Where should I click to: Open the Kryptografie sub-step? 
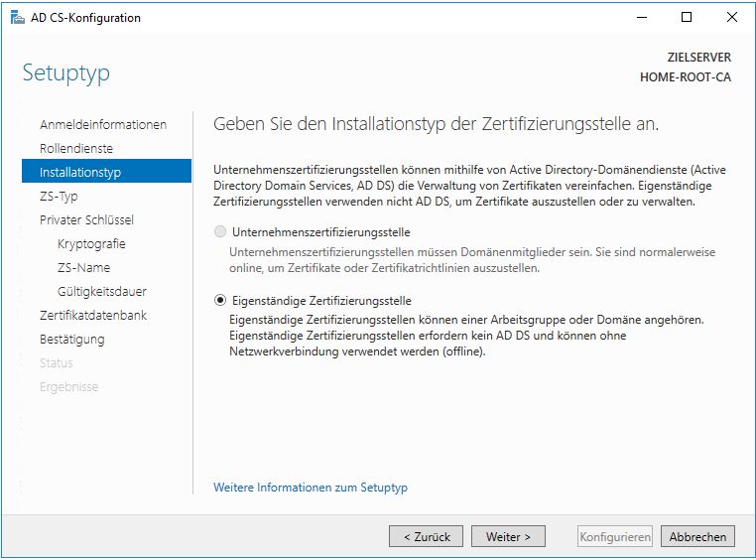91,244
